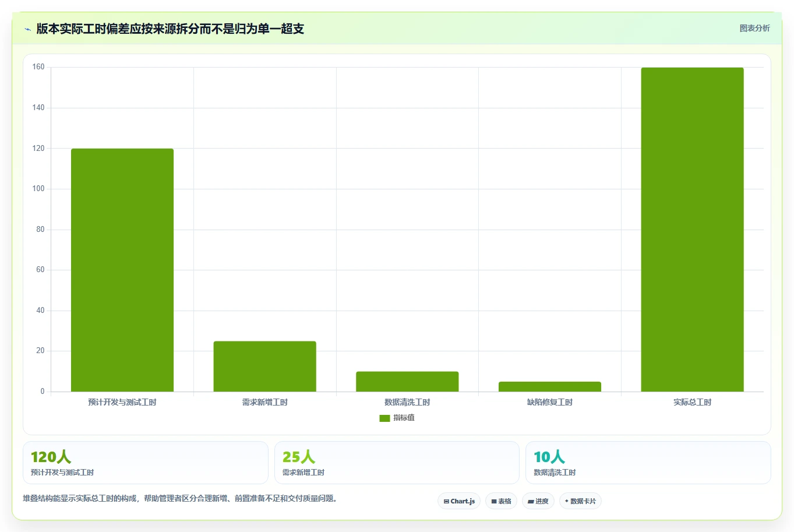Click the y-axis value 160
The width and height of the screenshot is (794, 532).
[x=38, y=67]
